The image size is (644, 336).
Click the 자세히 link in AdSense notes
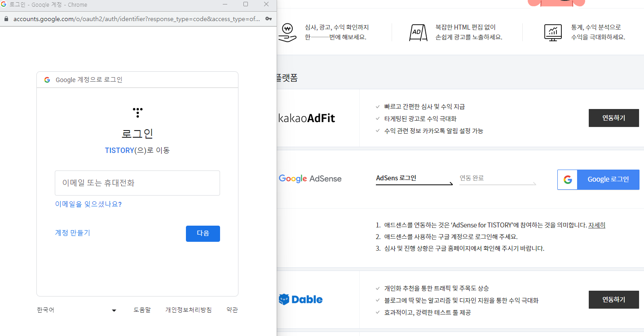click(x=597, y=225)
